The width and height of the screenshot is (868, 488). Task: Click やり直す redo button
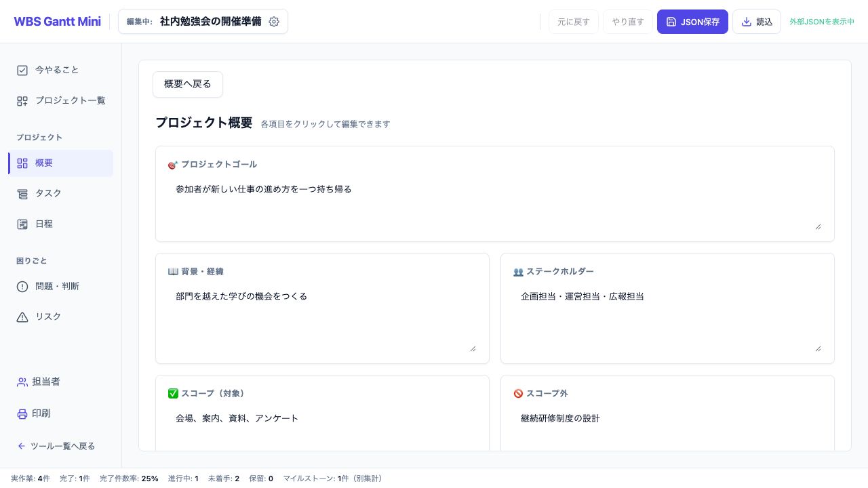tap(628, 22)
